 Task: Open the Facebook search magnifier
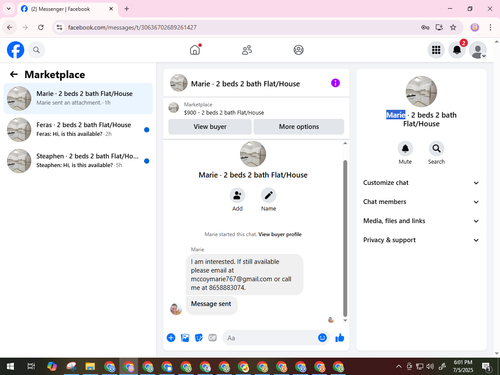[36, 50]
